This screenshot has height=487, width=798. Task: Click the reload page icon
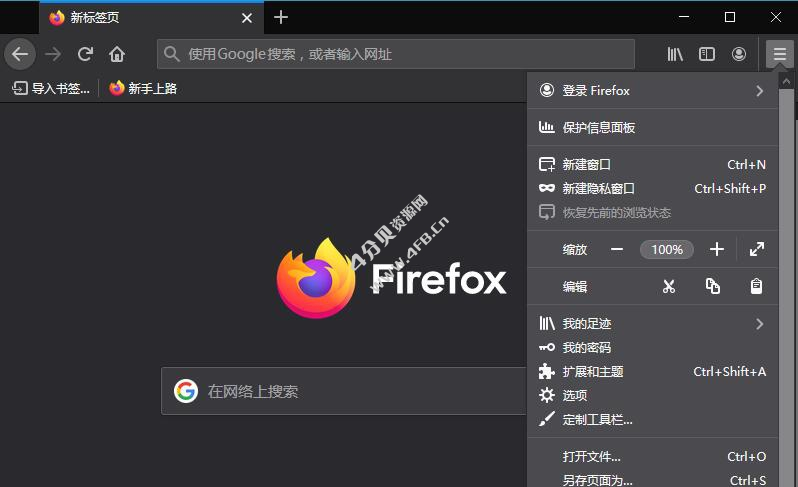click(86, 54)
